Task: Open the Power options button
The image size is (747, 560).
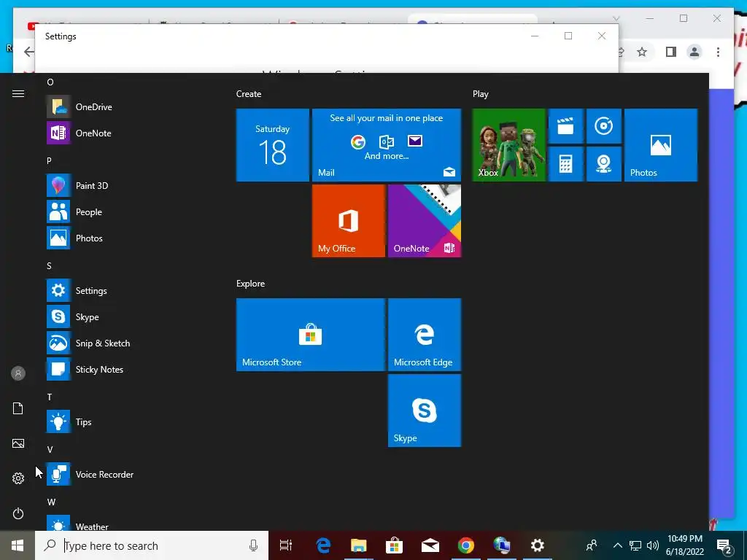Action: [x=18, y=513]
